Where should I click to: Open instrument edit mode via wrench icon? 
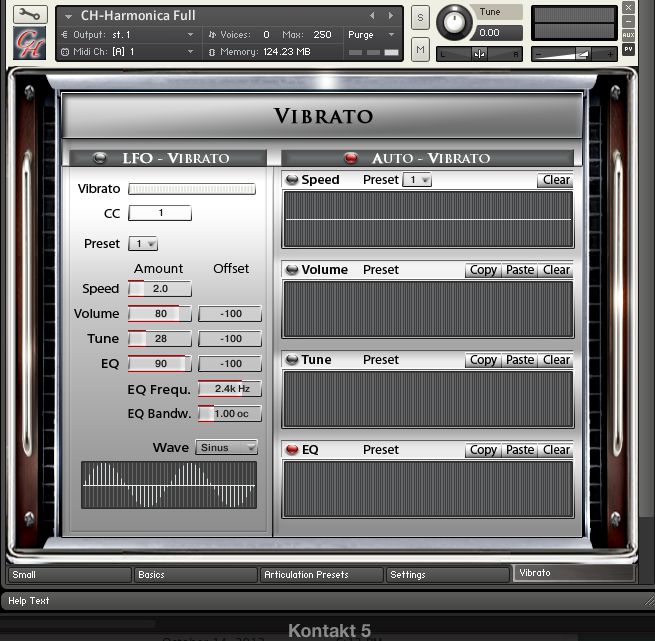tap(30, 14)
